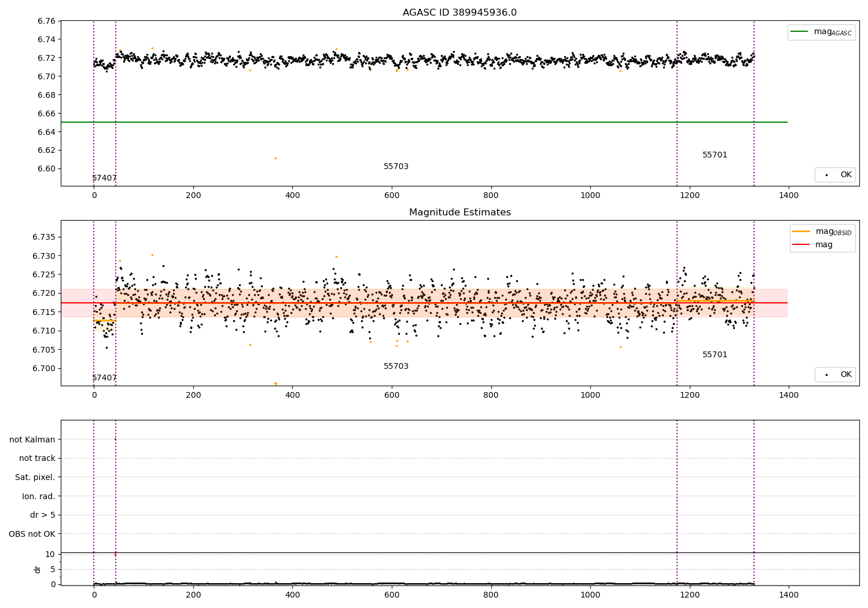Click the "6.705" y-axis tick label
This screenshot has width=868, height=608.
(44, 350)
